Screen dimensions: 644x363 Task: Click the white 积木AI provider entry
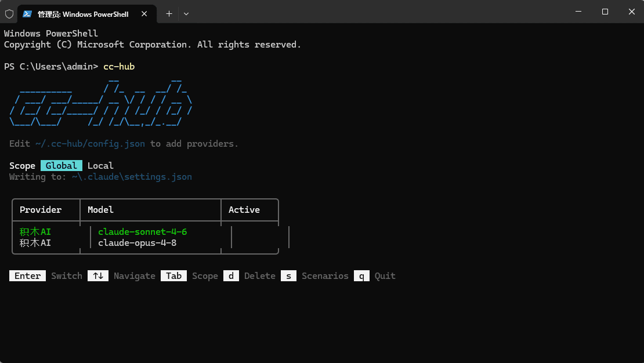point(35,243)
